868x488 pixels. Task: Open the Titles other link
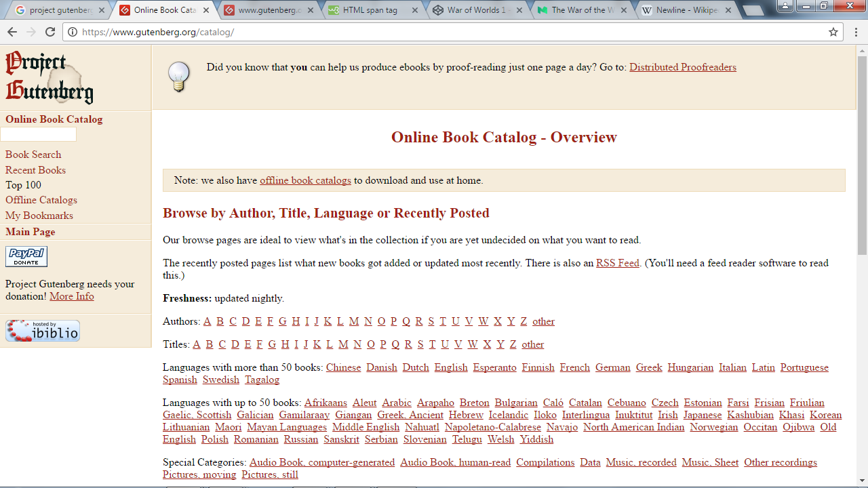coord(532,344)
